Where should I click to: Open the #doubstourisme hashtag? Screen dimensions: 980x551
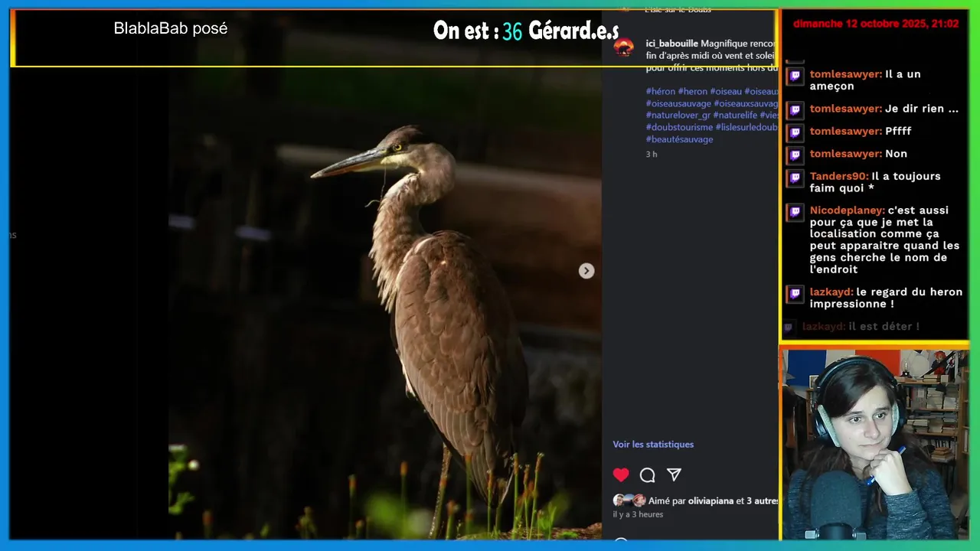point(679,128)
